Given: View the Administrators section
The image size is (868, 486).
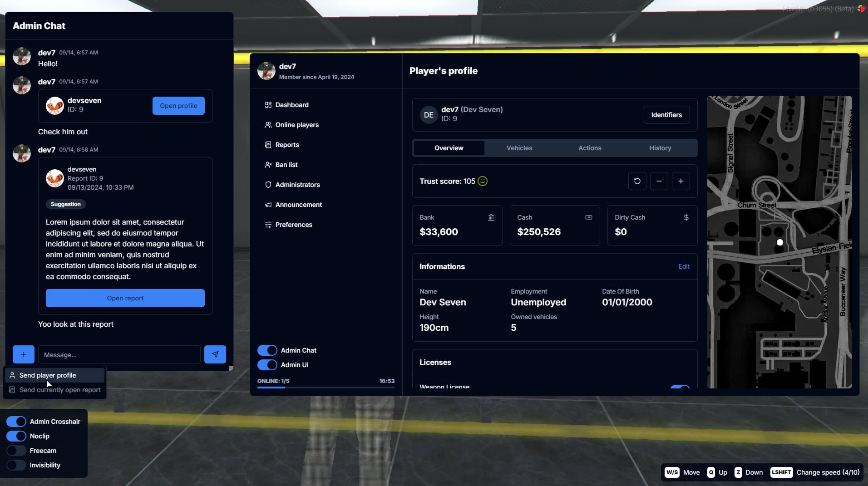Looking at the screenshot, I should pos(298,185).
